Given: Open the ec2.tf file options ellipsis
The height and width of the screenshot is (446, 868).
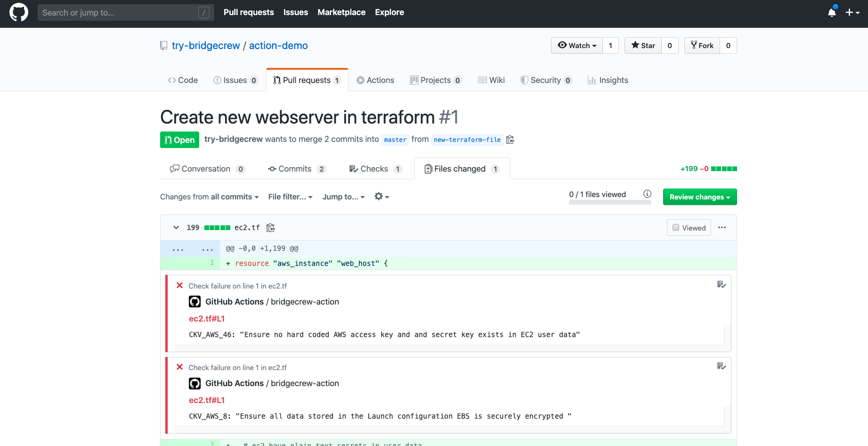Looking at the screenshot, I should click(x=722, y=228).
